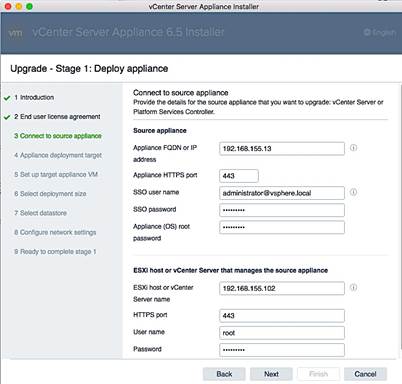Cancel the upgrade wizard

[365, 374]
